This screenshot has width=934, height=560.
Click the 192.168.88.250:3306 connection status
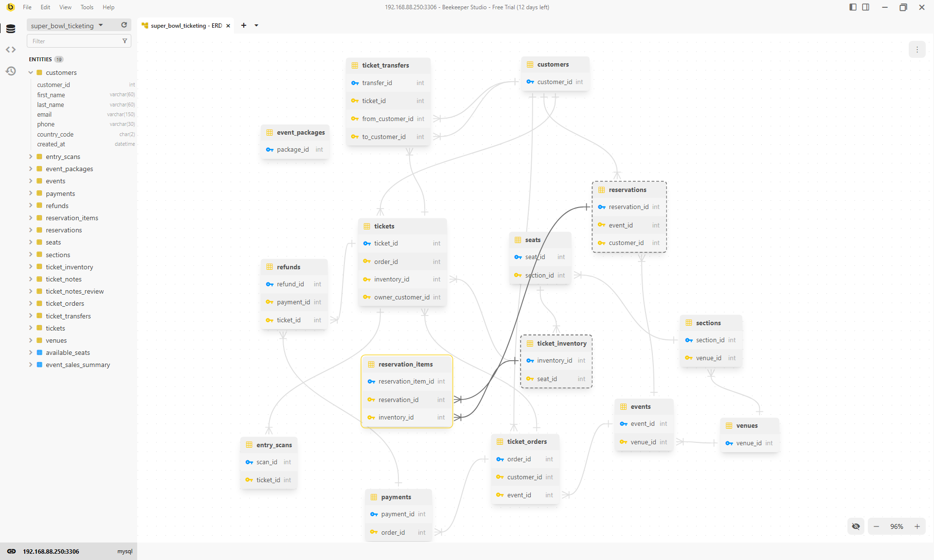51,551
